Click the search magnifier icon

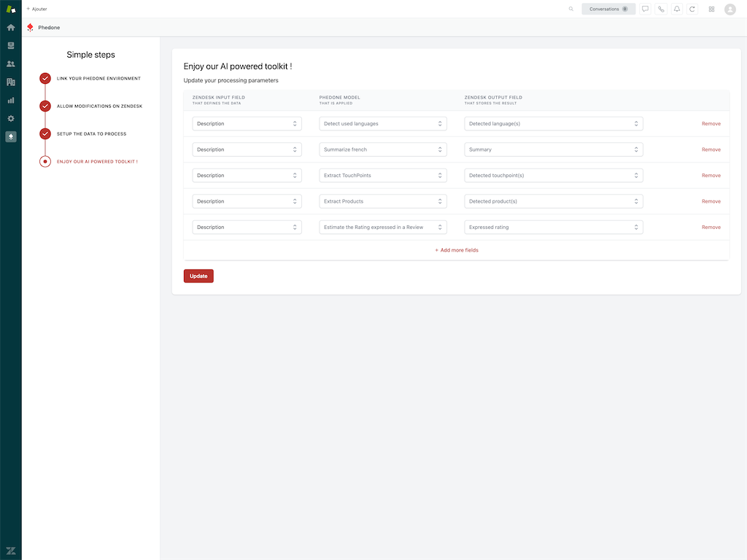pos(571,9)
